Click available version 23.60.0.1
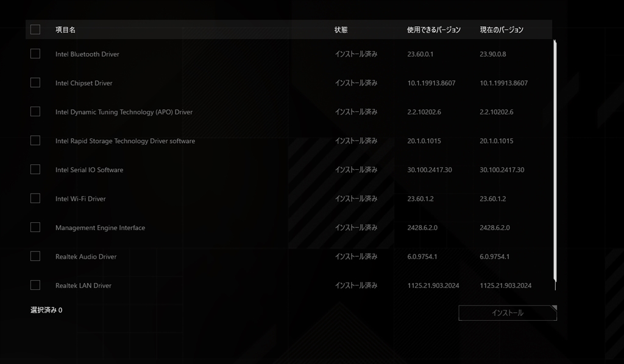The width and height of the screenshot is (624, 364). coord(420,54)
